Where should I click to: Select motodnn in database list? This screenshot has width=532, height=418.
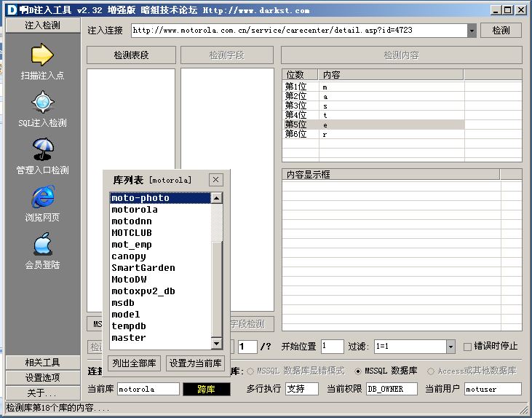click(160, 221)
